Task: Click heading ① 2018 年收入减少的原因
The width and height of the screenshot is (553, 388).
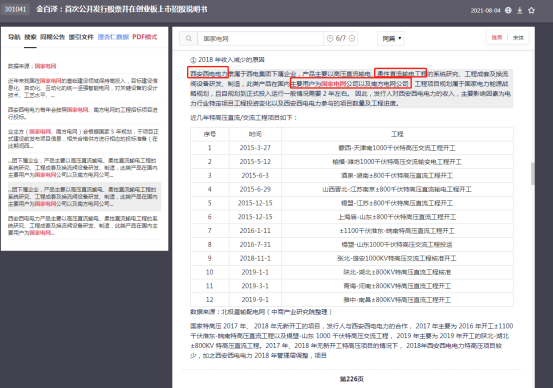Action: pyautogui.click(x=227, y=60)
